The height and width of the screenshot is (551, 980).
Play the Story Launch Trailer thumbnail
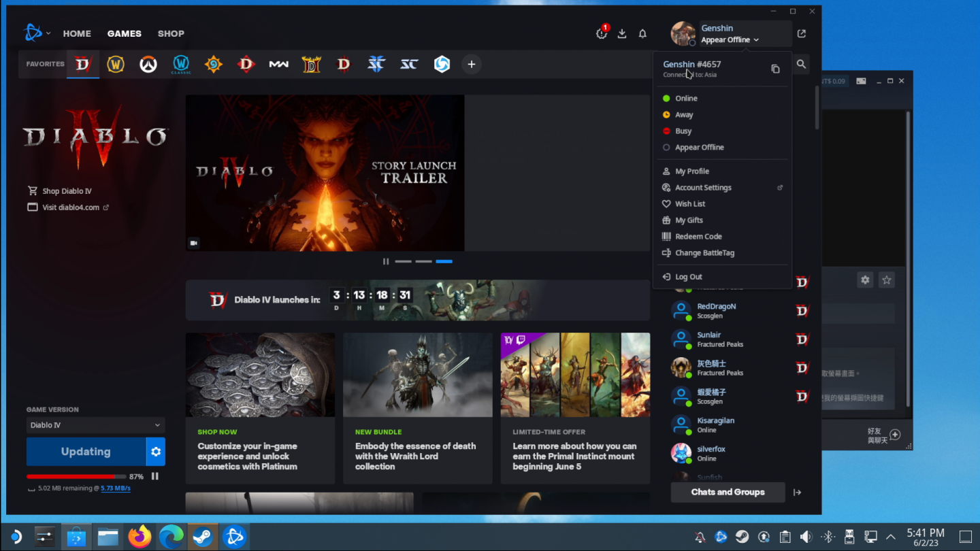325,173
